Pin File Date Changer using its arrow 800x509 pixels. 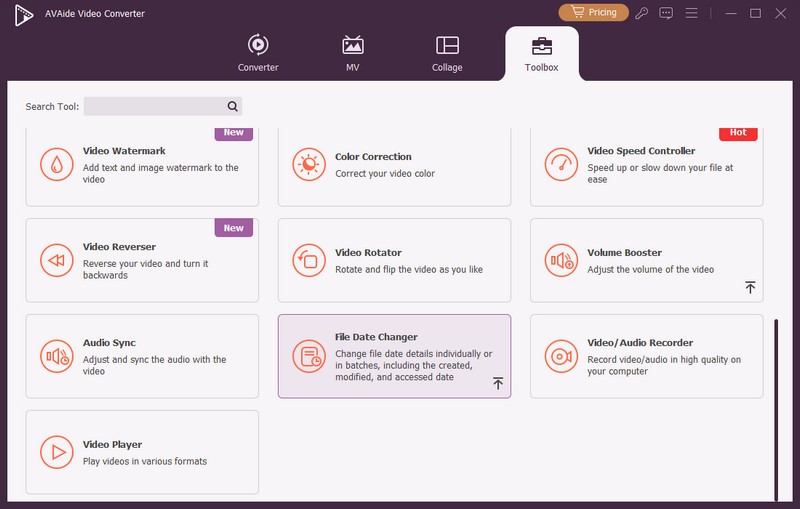[498, 384]
